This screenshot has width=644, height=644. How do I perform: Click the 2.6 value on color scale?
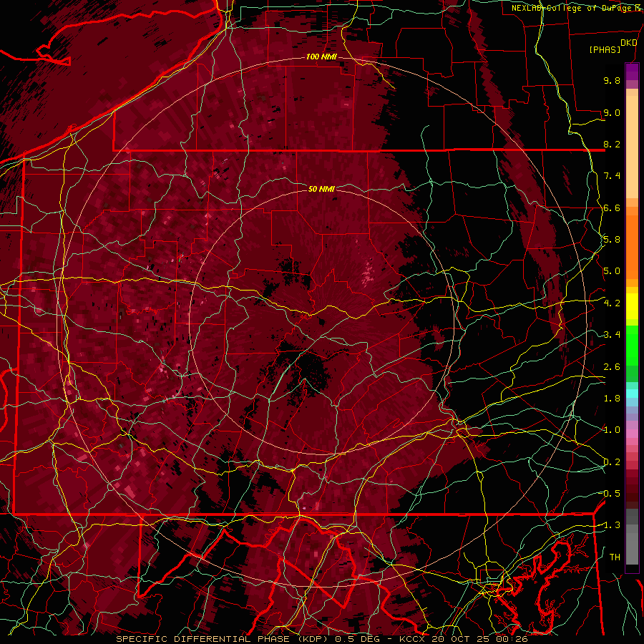click(612, 367)
